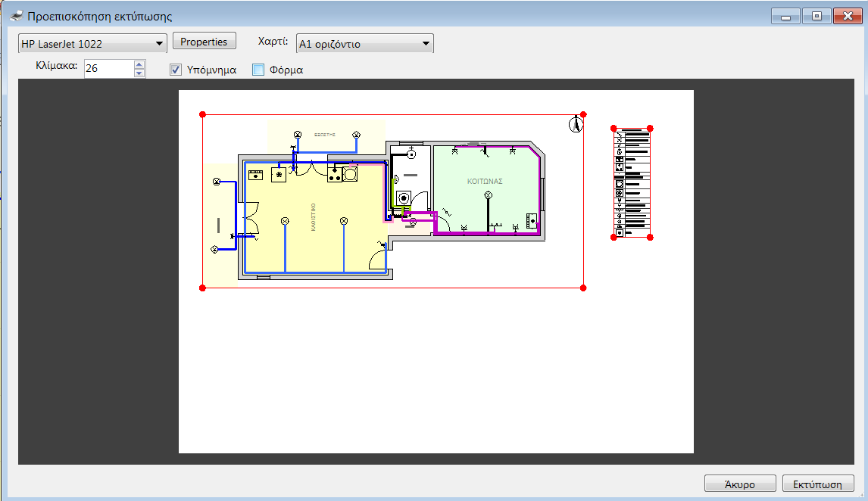This screenshot has width=868, height=501.
Task: Click the Κλίμακα stepper up arrow
Action: coord(139,64)
